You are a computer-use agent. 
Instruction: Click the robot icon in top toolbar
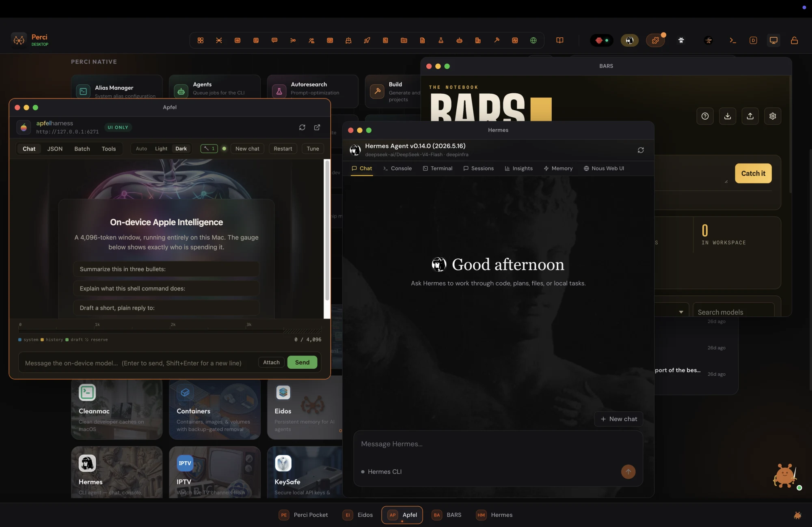tap(460, 41)
